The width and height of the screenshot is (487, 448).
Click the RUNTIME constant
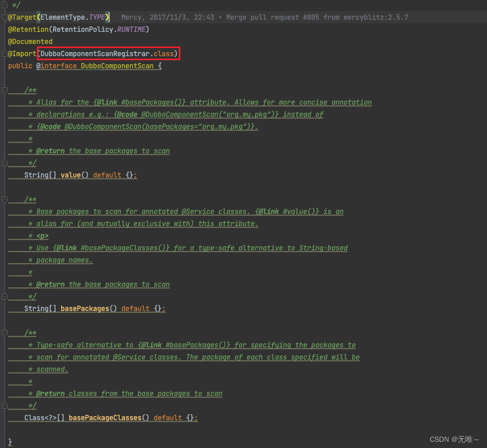[x=131, y=29]
